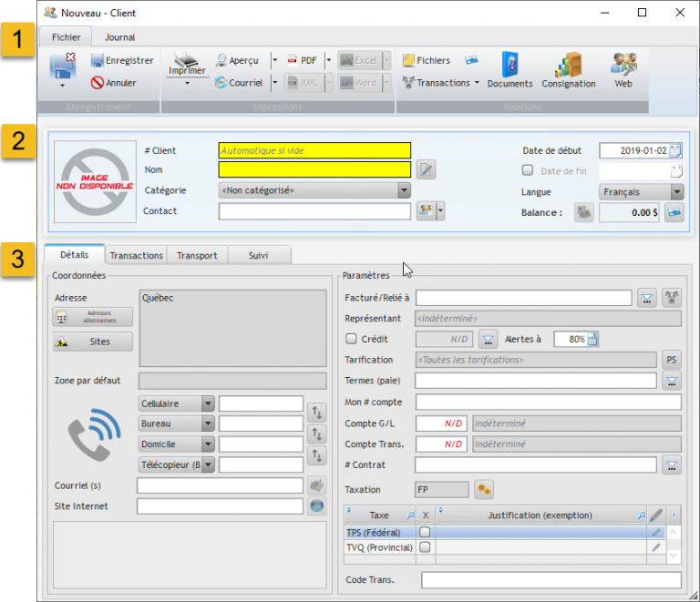Viewport: 700px width, 602px height.
Task: Click the Justification (exemption) column header
Action: [540, 515]
